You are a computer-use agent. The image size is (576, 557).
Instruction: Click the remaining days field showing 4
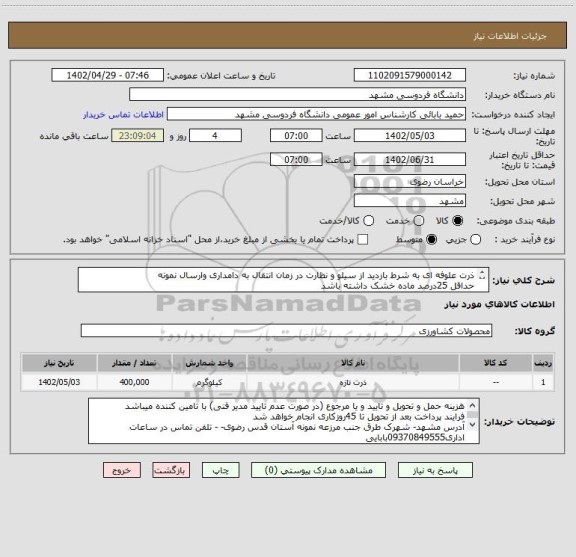pyautogui.click(x=215, y=136)
